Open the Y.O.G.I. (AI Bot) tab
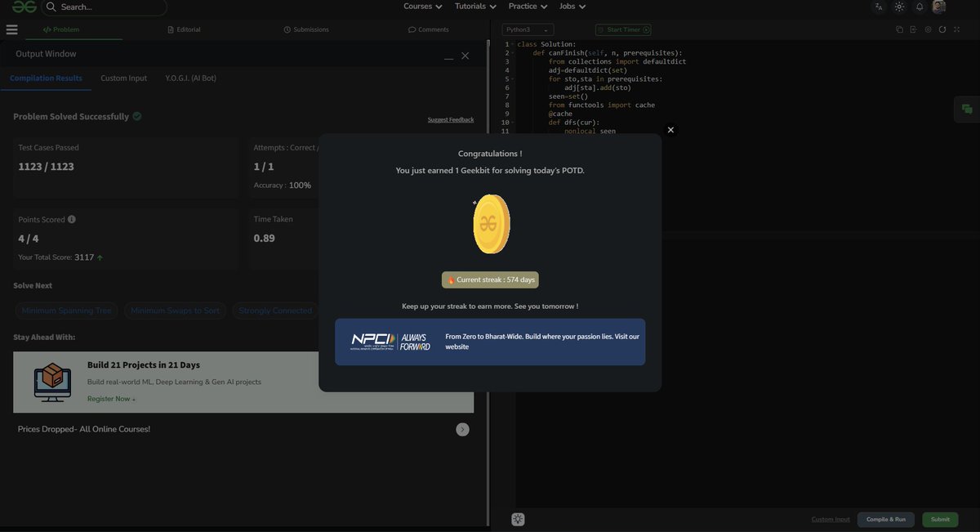Viewport: 980px width, 532px height. click(191, 78)
